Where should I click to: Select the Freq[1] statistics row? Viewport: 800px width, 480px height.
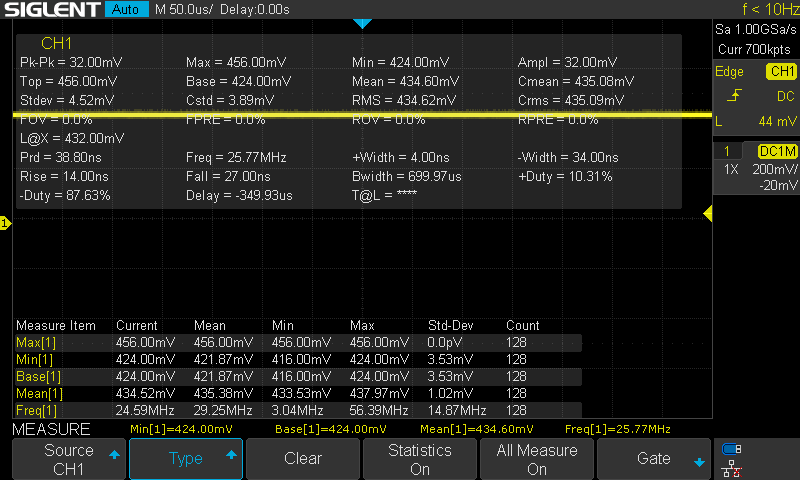[297, 410]
